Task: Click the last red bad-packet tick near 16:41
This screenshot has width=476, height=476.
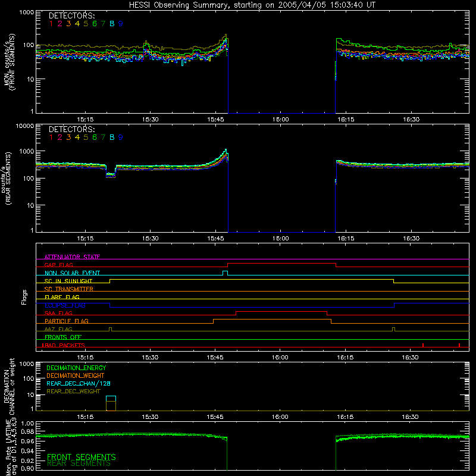Action: tap(459, 345)
